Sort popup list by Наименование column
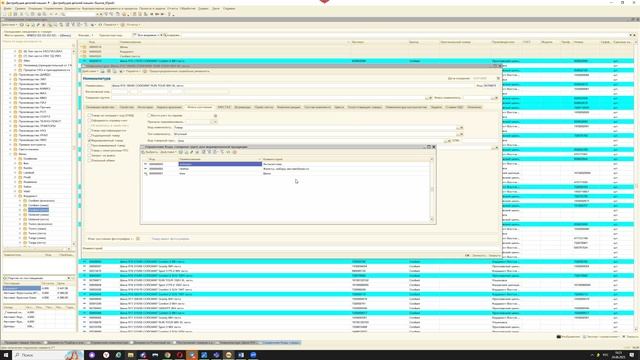Screen dimensions: 640x360 click(220, 159)
